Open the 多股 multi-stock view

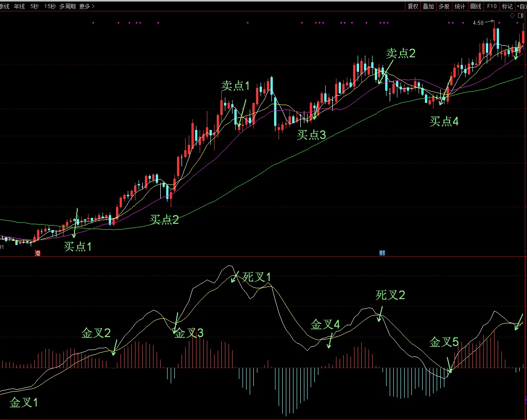(444, 6)
